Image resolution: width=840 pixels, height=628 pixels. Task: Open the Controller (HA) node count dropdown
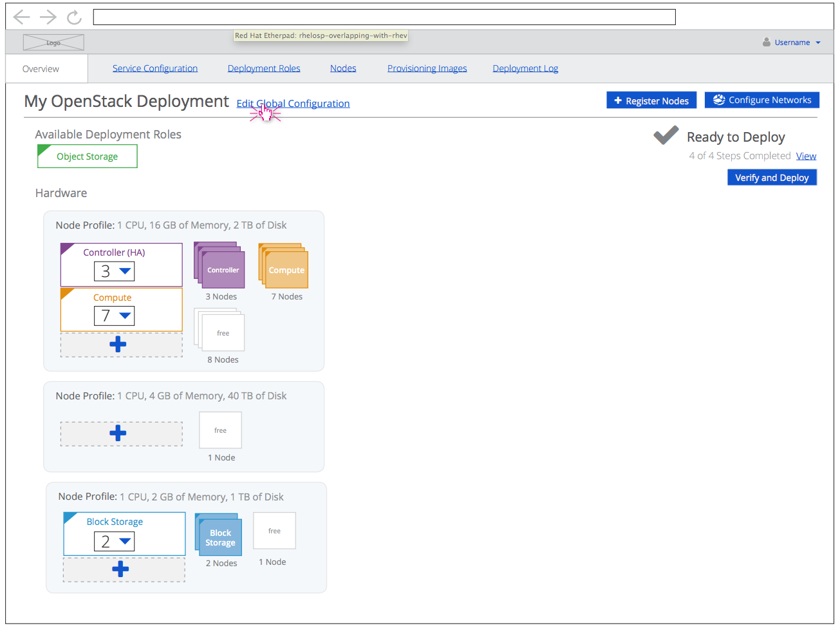115,271
